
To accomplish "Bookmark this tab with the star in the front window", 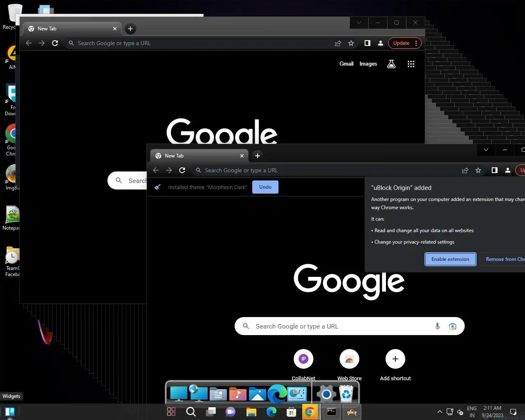I will (x=478, y=170).
